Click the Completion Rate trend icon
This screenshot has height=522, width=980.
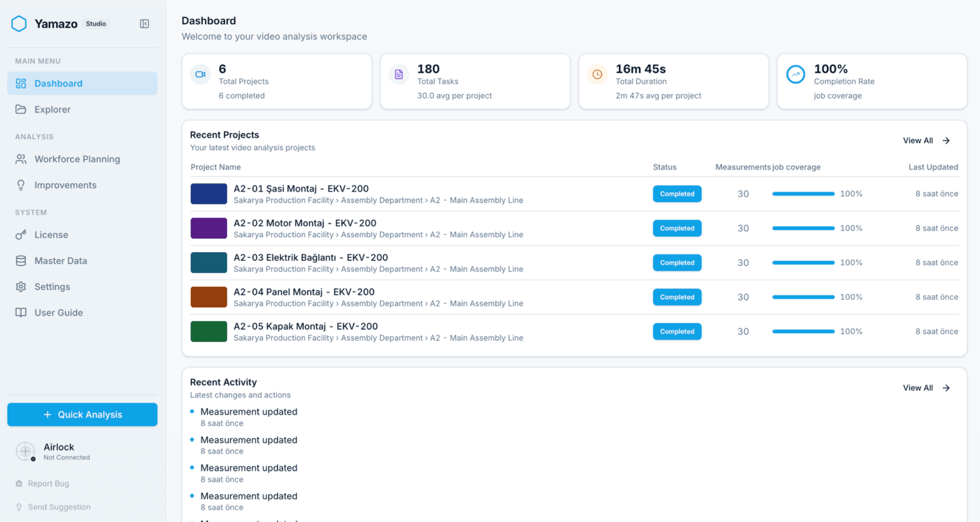[x=795, y=74]
